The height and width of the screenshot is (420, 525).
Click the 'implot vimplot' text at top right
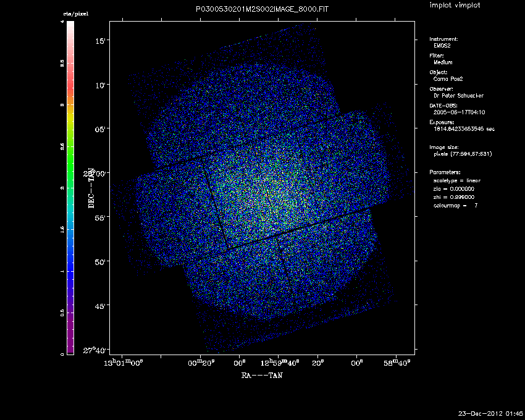[x=455, y=6]
